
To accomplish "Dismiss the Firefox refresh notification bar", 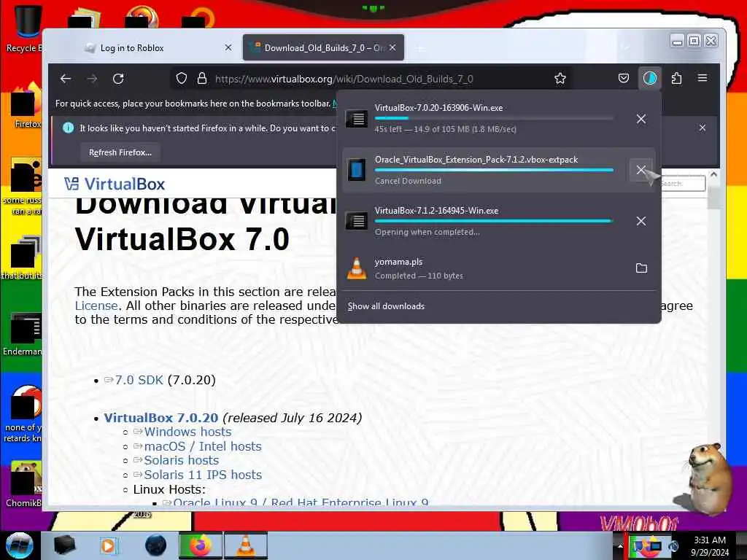I will pos(703,128).
